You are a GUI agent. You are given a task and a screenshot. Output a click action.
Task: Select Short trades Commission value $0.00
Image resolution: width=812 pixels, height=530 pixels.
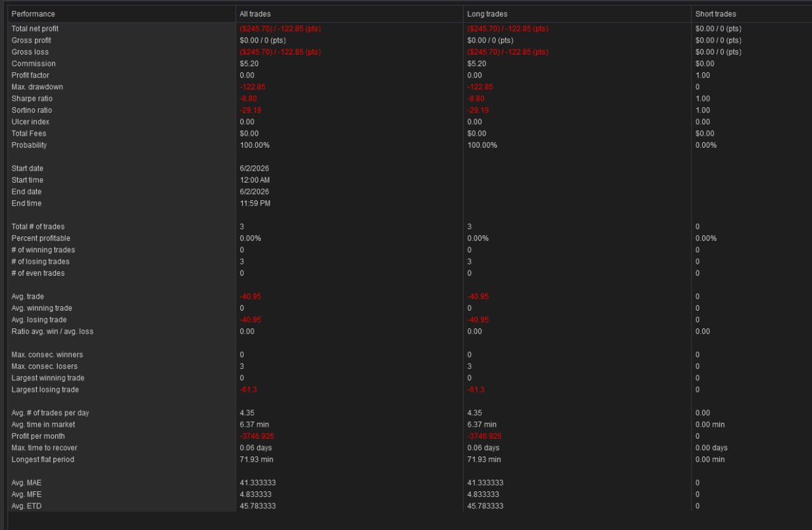tap(705, 63)
